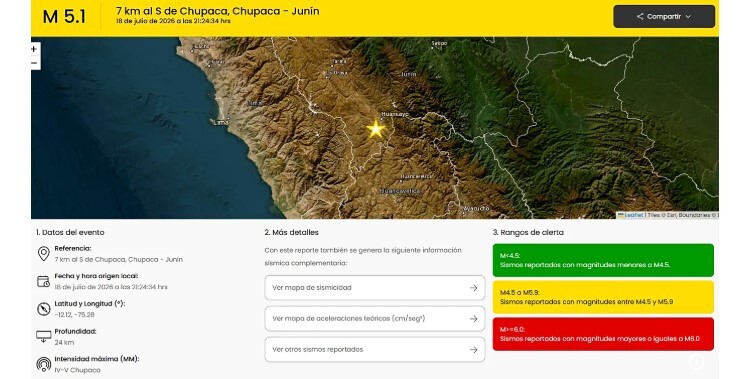Screen dimensions: 753x379
Task: Click the depth icon by Profundidad
Action: coord(44,337)
